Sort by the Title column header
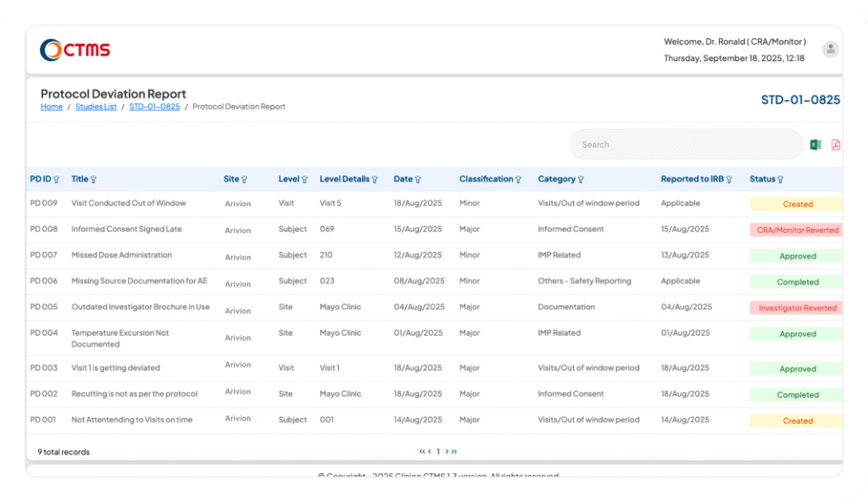 [x=80, y=180]
